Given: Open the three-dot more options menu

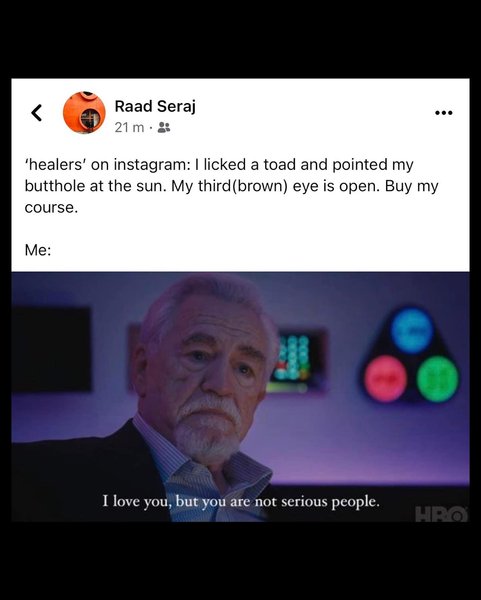Looking at the screenshot, I should (444, 113).
